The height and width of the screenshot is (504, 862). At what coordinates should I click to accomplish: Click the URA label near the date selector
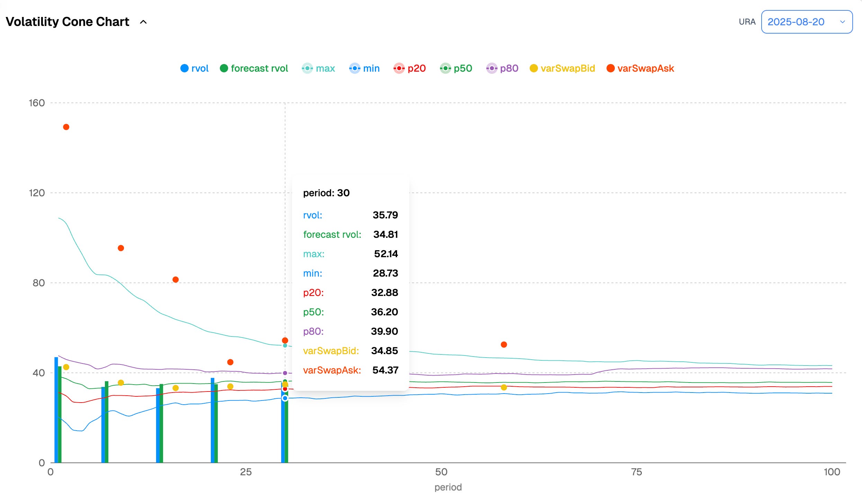click(x=748, y=22)
